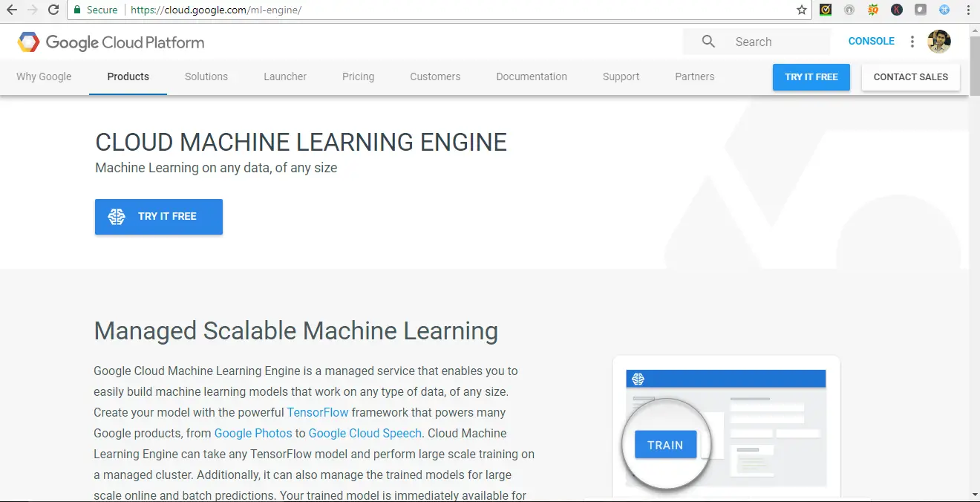
Task: Click the vertical page scrollbar thumb
Action: click(974, 65)
